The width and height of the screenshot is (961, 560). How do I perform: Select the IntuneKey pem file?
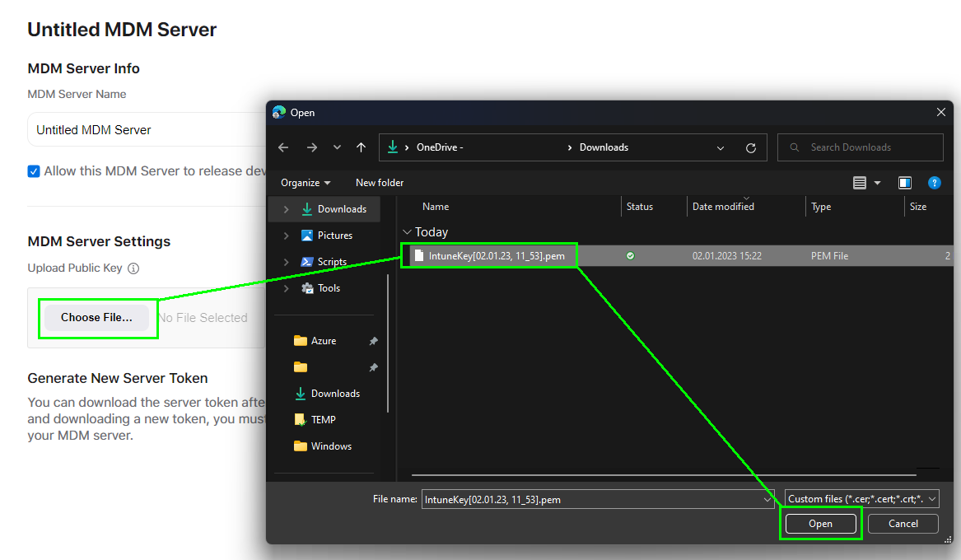[x=496, y=256]
